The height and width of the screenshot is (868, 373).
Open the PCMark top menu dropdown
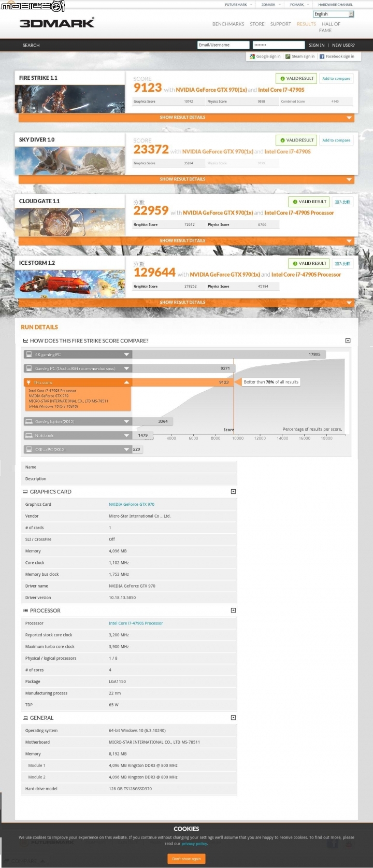[x=299, y=5]
